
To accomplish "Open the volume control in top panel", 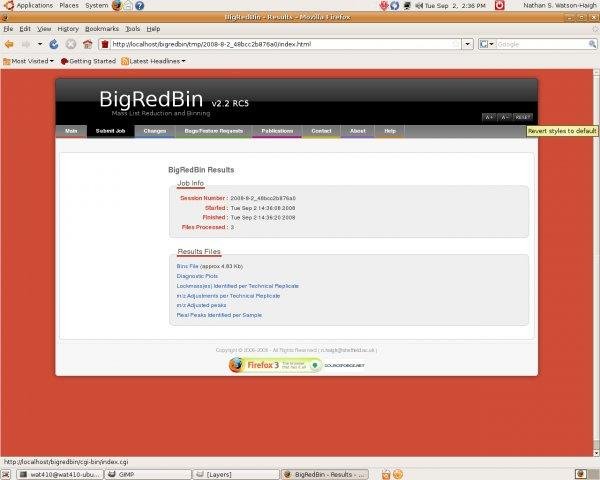I will click(x=419, y=5).
